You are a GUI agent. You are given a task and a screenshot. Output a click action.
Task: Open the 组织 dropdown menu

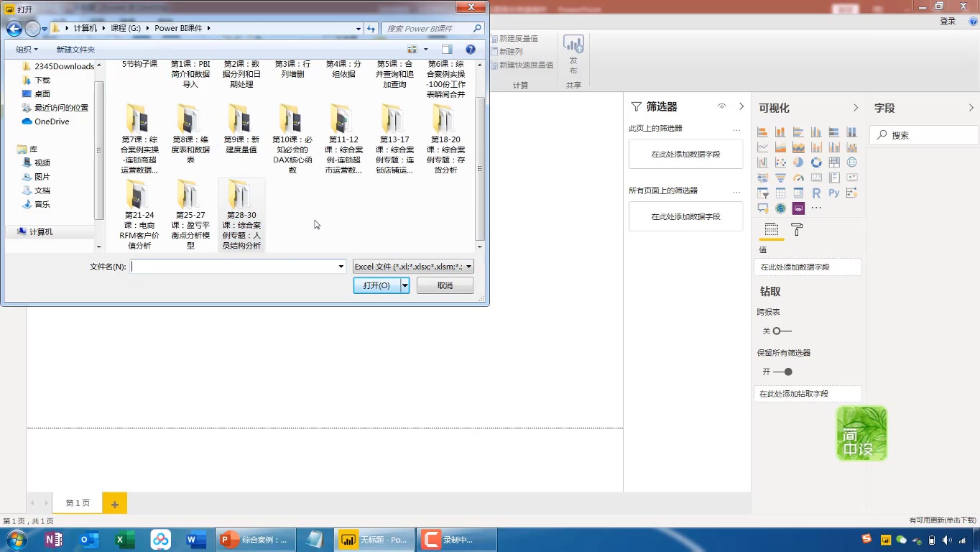pos(27,50)
